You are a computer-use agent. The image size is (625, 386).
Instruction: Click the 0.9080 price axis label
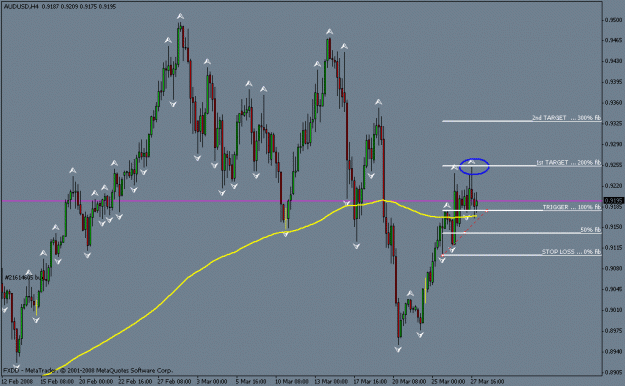614,268
